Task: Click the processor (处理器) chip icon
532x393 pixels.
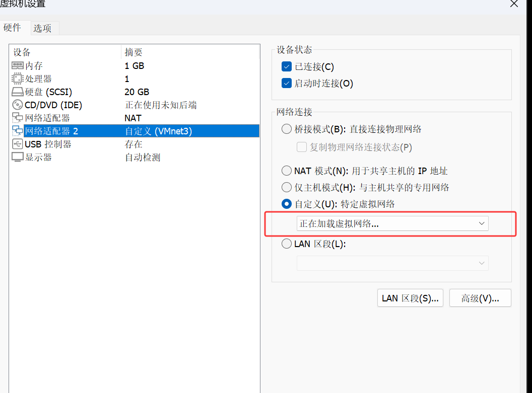Action: (18, 79)
